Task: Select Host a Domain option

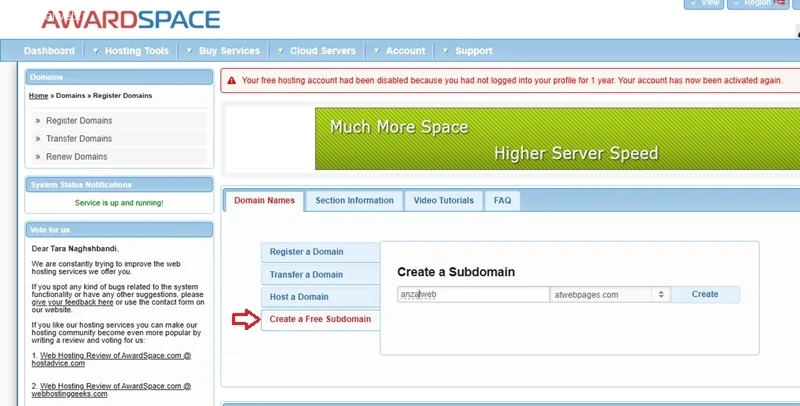Action: coord(320,297)
